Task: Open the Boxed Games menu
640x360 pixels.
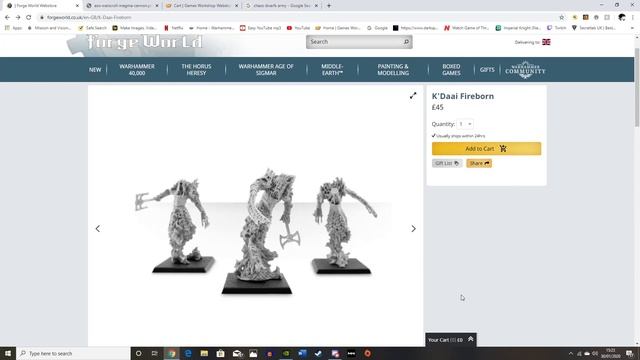Action: click(x=451, y=70)
